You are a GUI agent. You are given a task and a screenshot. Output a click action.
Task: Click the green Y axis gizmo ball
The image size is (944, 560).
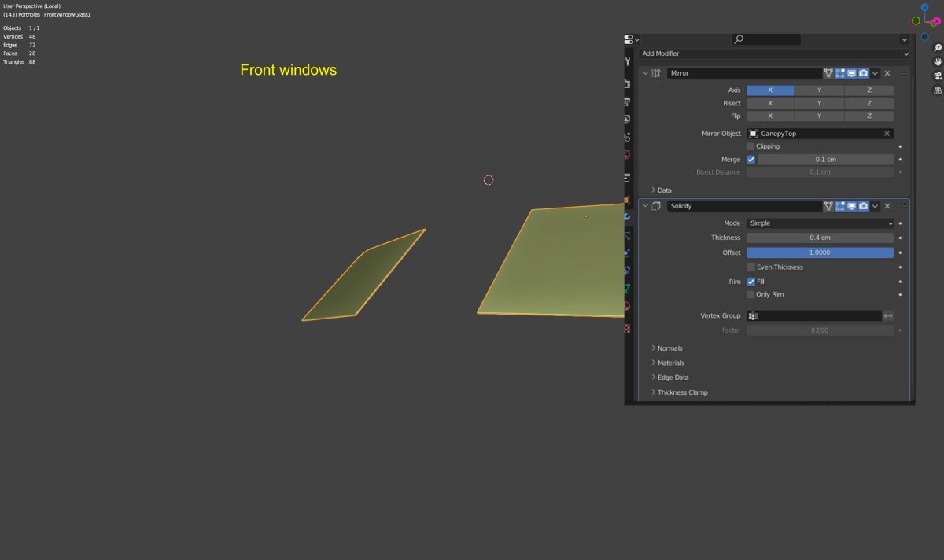(x=916, y=20)
